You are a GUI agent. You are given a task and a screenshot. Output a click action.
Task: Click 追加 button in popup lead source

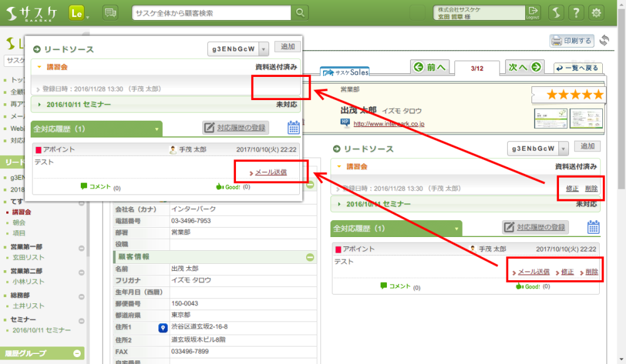coord(287,47)
